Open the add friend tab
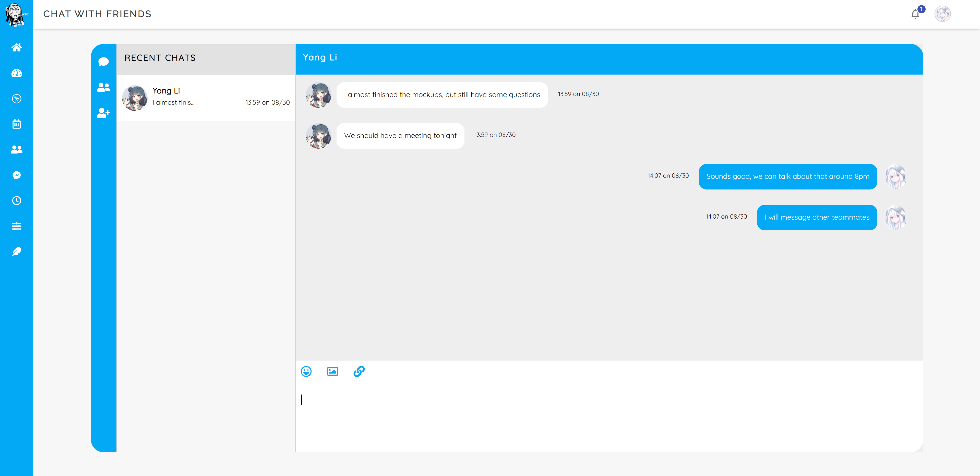980x476 pixels. click(x=103, y=113)
